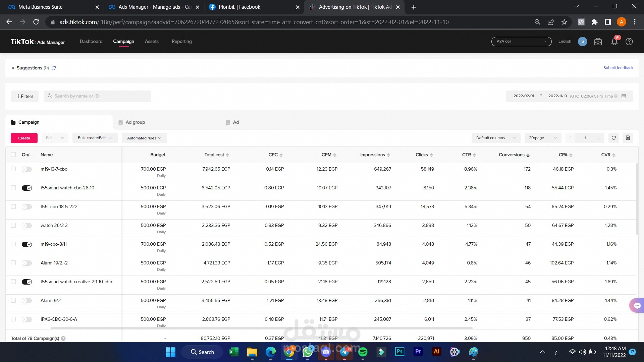Click the vertical table scrollbar
This screenshot has width=644, height=362.
[x=637, y=199]
